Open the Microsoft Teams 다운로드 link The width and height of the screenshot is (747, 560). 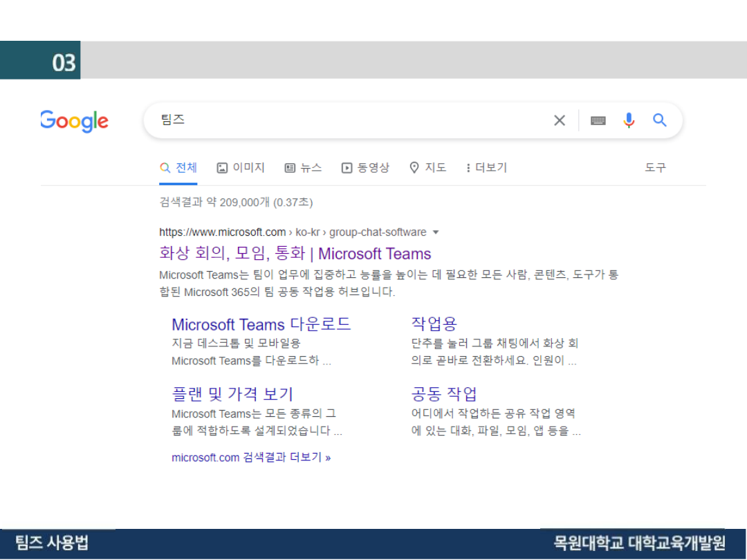(x=261, y=324)
